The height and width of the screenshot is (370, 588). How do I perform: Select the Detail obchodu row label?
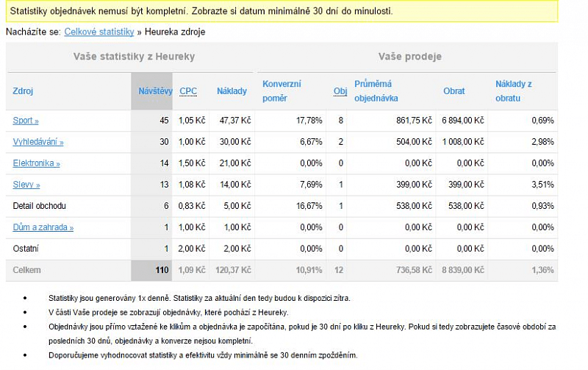click(x=39, y=206)
